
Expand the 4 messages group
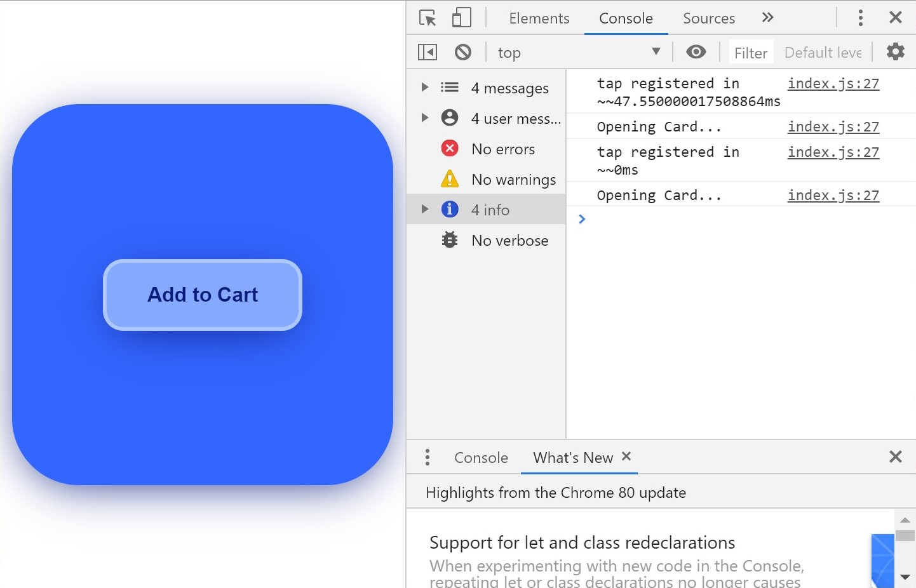pos(425,87)
